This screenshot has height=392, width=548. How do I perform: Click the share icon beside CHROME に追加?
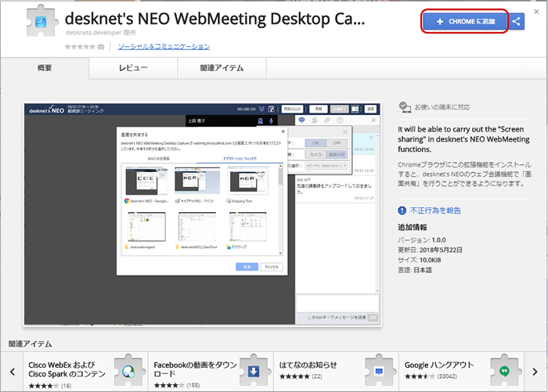[x=516, y=21]
